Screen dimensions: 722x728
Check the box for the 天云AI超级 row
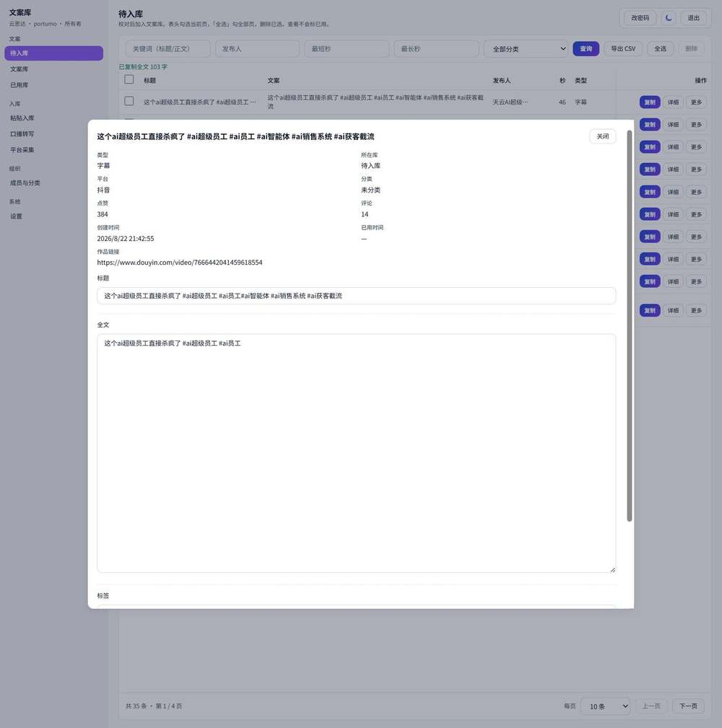coord(129,101)
